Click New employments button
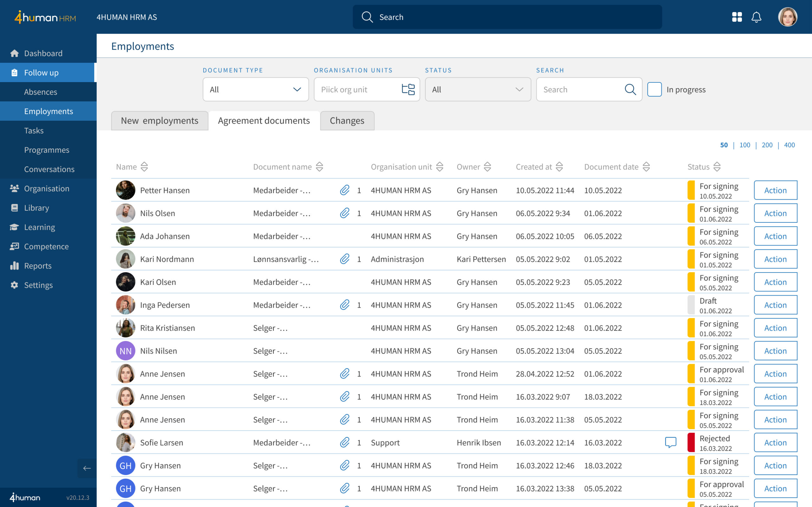 pyautogui.click(x=160, y=120)
